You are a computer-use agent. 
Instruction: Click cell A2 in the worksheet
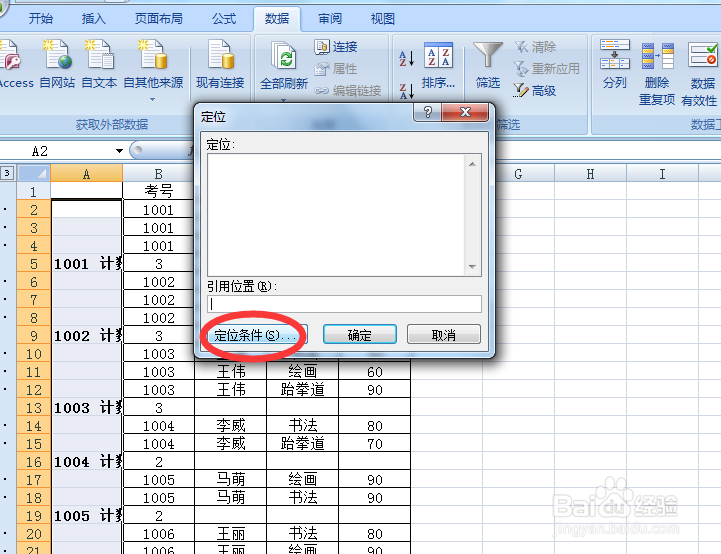[x=86, y=209]
